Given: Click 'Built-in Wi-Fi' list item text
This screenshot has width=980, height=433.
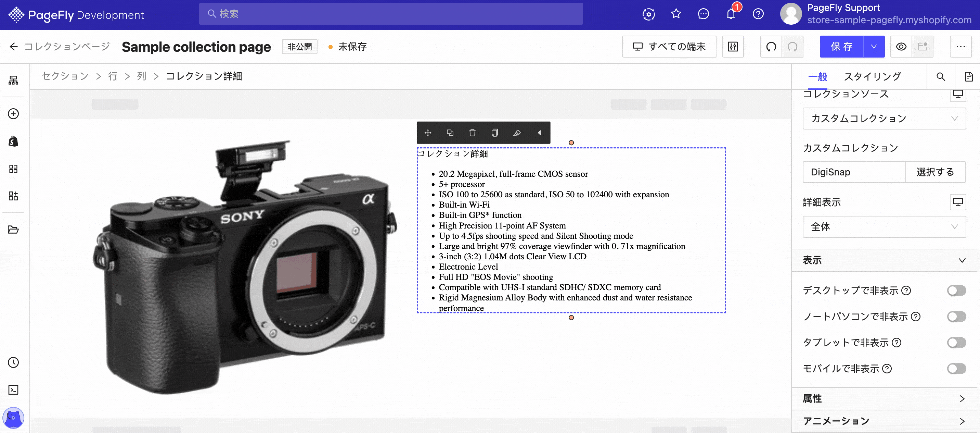Looking at the screenshot, I should tap(464, 205).
